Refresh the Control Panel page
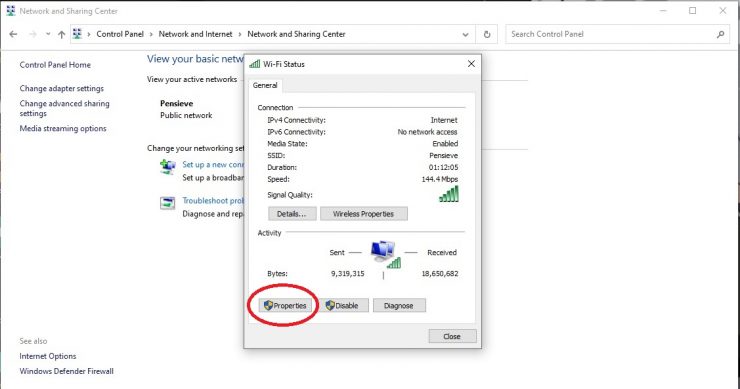The image size is (740, 389). click(487, 34)
